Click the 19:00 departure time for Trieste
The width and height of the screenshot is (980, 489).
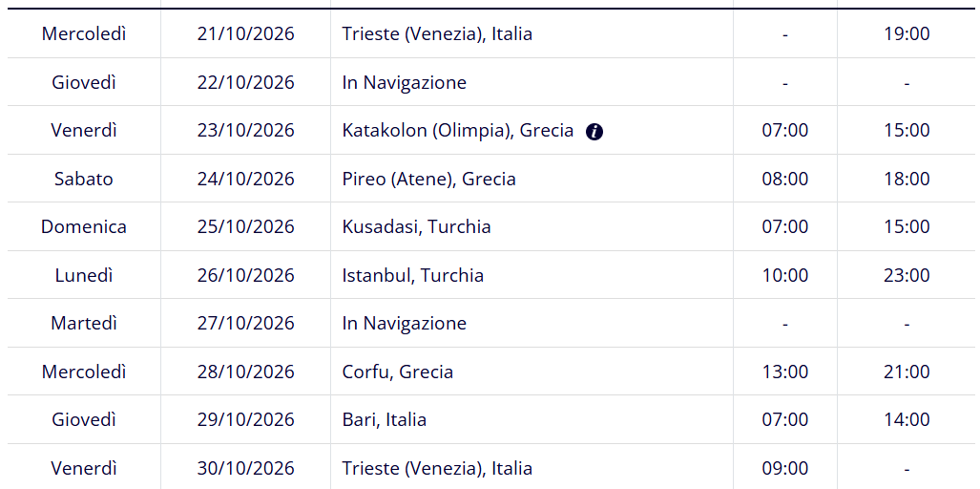[907, 33]
